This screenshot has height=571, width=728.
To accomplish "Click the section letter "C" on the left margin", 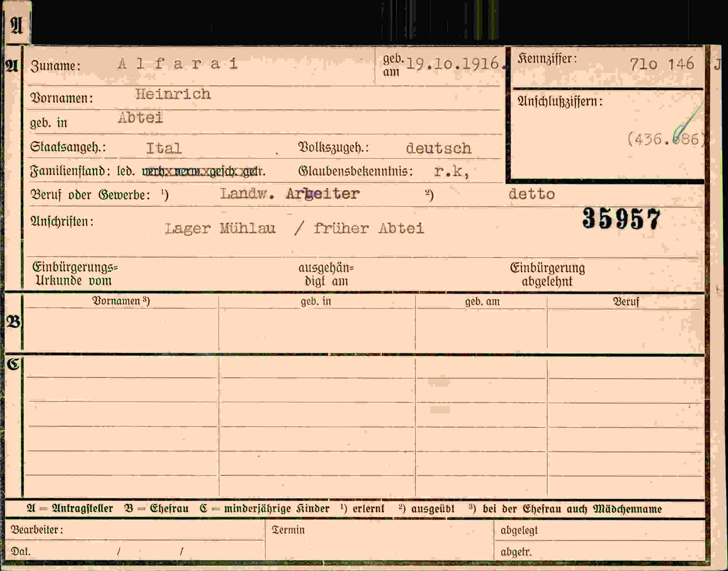I will pos(13,364).
